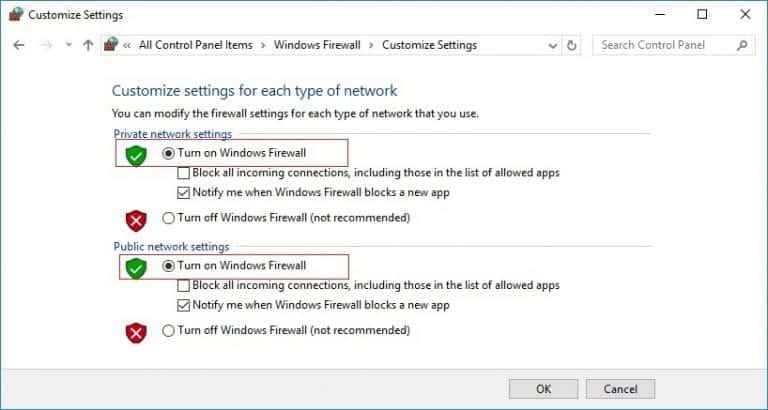The image size is (768, 410).
Task: Select Turn on Windows Firewall for Private network
Action: point(168,153)
